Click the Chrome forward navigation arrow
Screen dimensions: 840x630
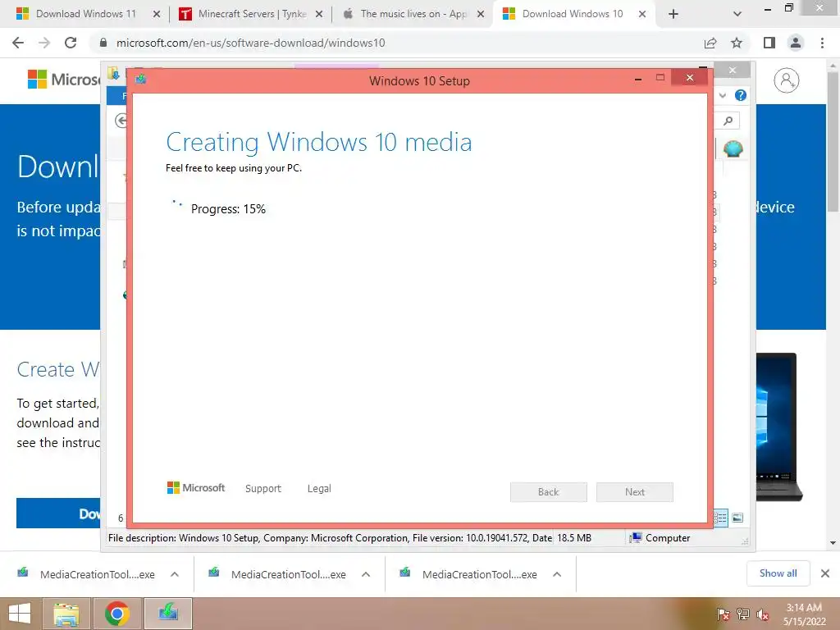point(44,43)
